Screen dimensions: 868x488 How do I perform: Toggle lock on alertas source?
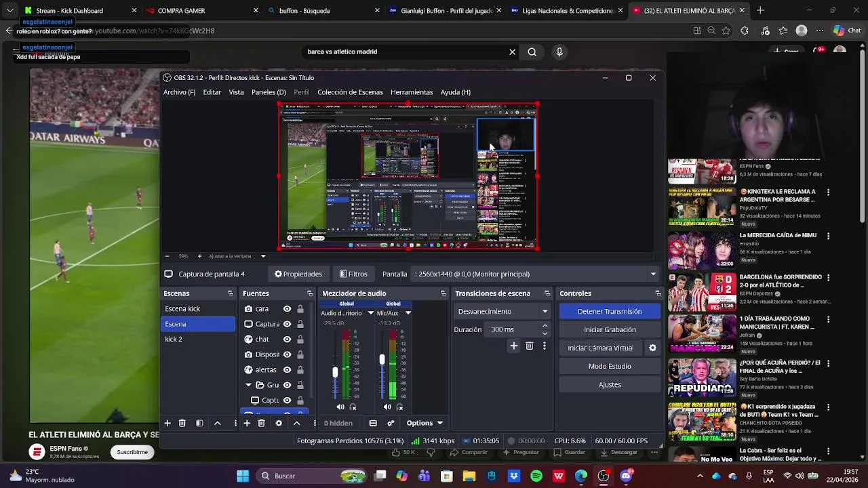(300, 369)
